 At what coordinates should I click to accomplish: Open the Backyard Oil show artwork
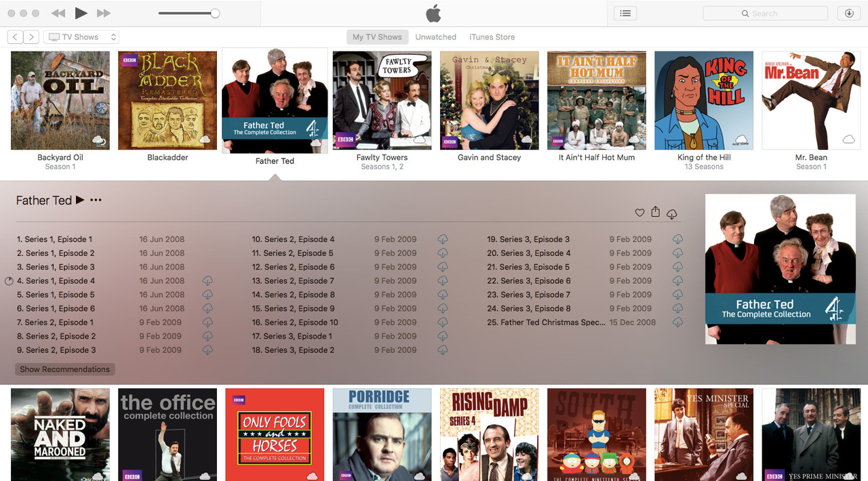click(60, 100)
